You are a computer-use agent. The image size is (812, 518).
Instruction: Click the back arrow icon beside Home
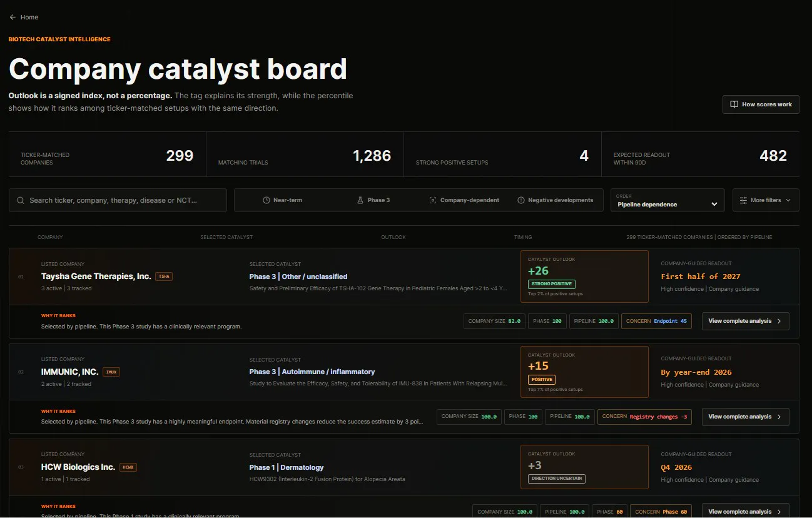point(13,18)
